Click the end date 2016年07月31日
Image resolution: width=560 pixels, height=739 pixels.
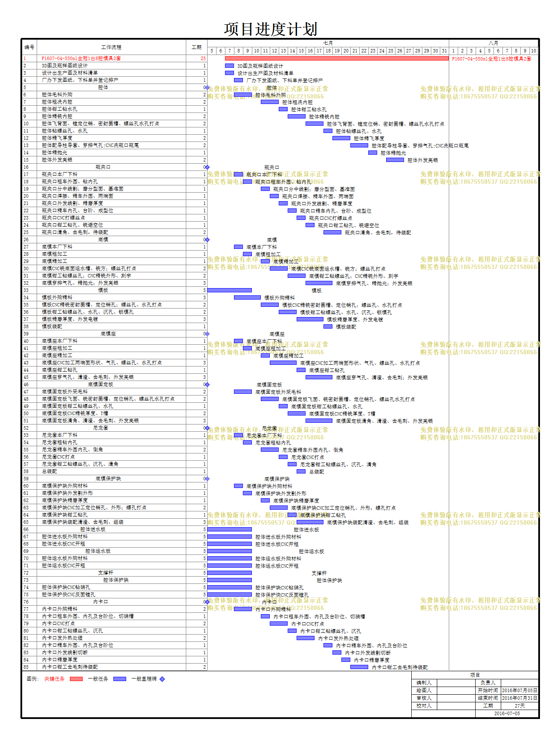(x=520, y=698)
